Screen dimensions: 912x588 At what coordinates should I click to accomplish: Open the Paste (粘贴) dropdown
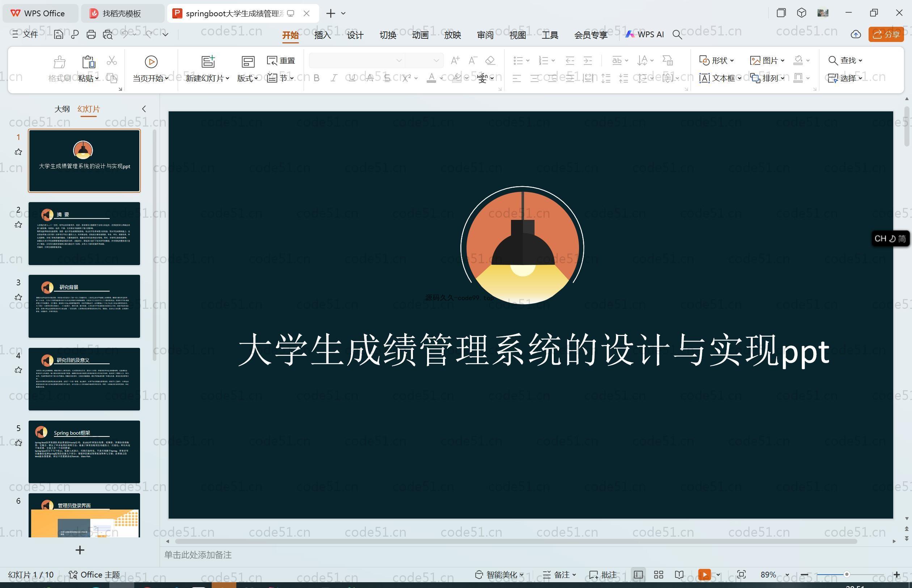[x=88, y=78]
